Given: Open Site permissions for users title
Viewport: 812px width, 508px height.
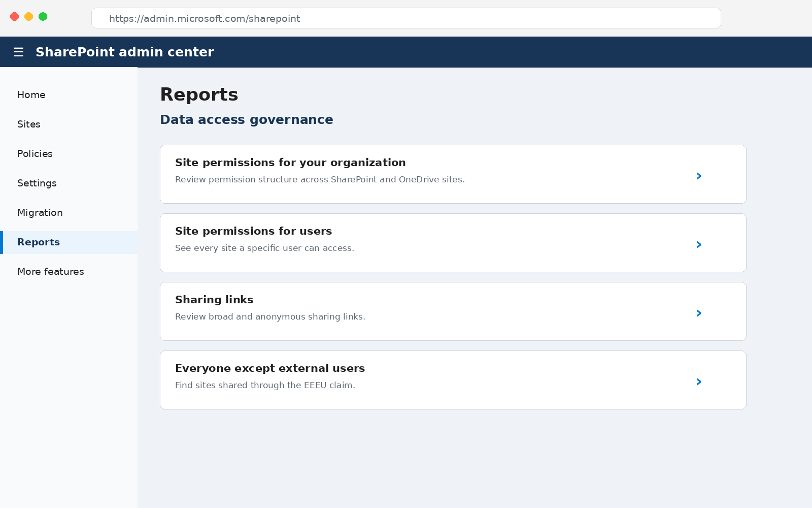Looking at the screenshot, I should pyautogui.click(x=253, y=231).
